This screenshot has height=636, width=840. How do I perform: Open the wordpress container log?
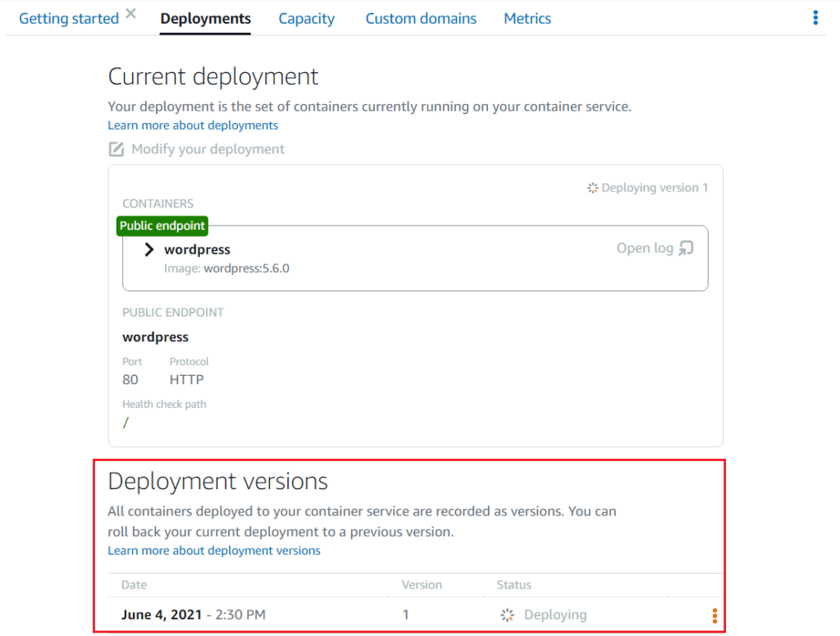pos(645,248)
